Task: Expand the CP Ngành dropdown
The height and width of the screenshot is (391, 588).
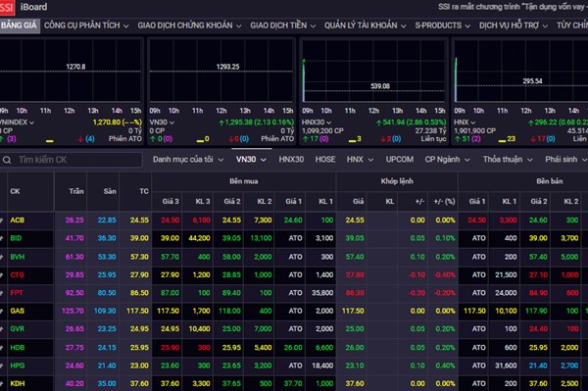Action: coord(447,160)
